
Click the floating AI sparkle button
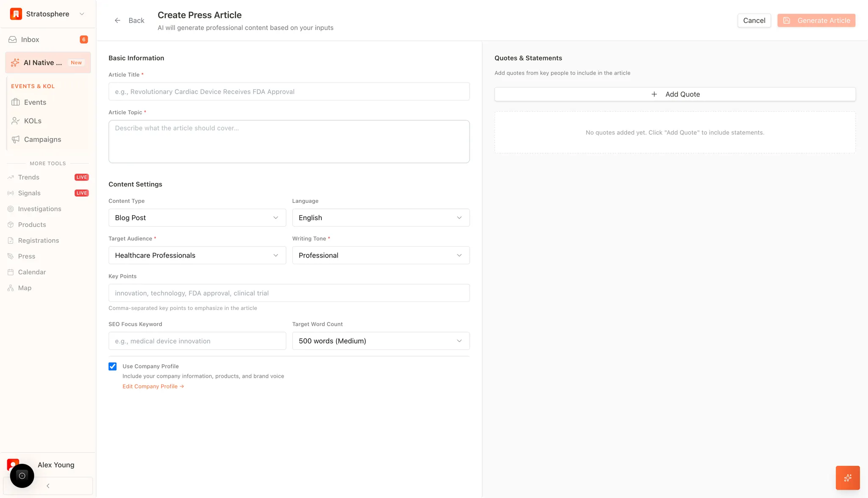848,478
